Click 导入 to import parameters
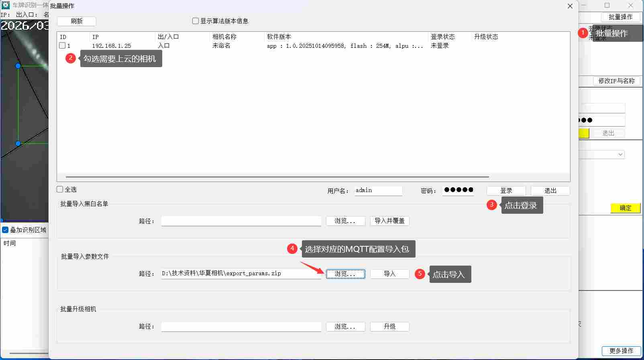The image size is (644, 360). click(390, 274)
